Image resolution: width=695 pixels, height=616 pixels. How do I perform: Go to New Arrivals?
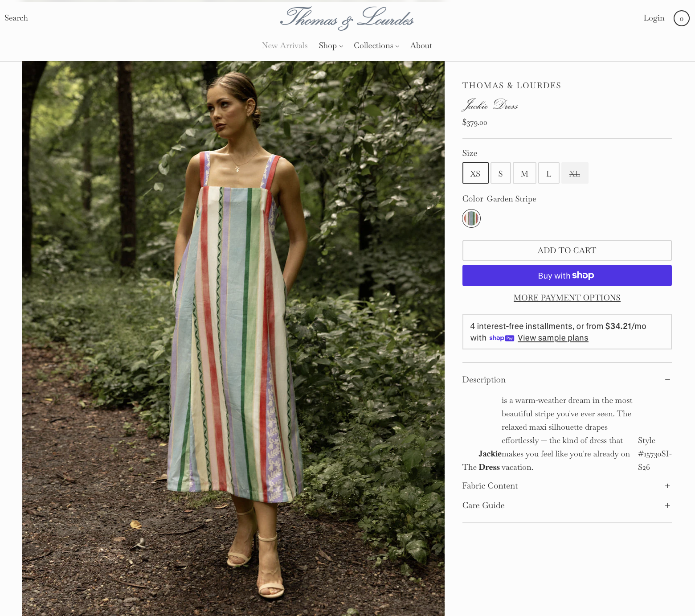click(x=285, y=45)
